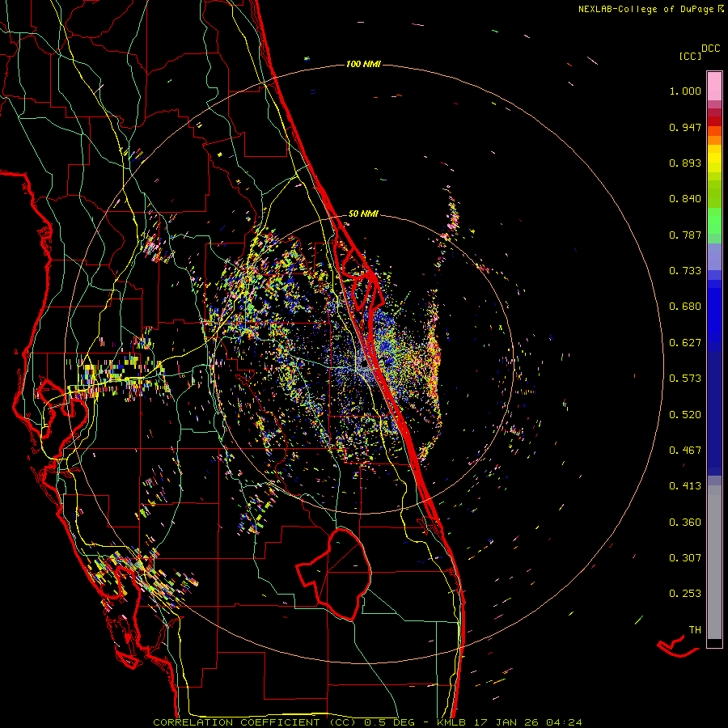Click the [CC] units label
Screen dimensions: 728x728
coord(690,56)
